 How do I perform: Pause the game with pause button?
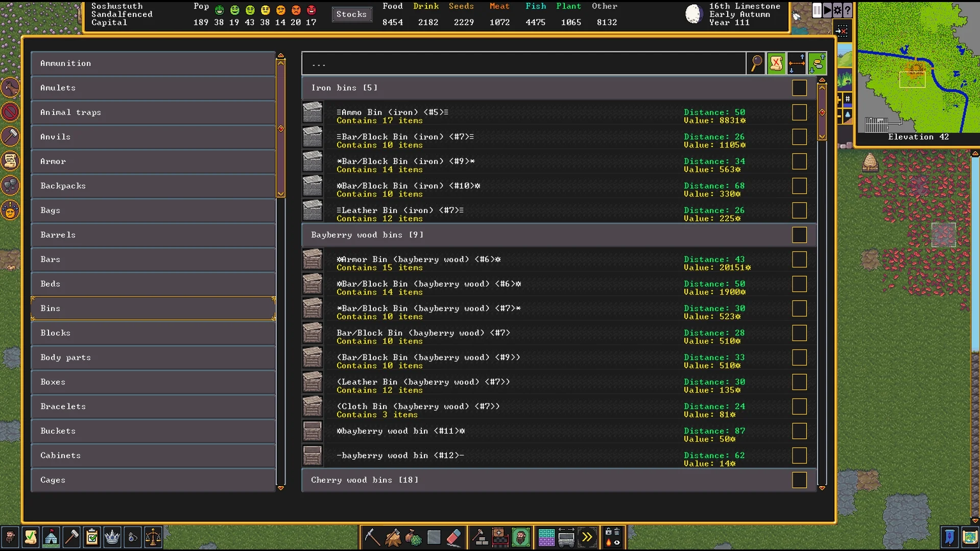tap(817, 10)
